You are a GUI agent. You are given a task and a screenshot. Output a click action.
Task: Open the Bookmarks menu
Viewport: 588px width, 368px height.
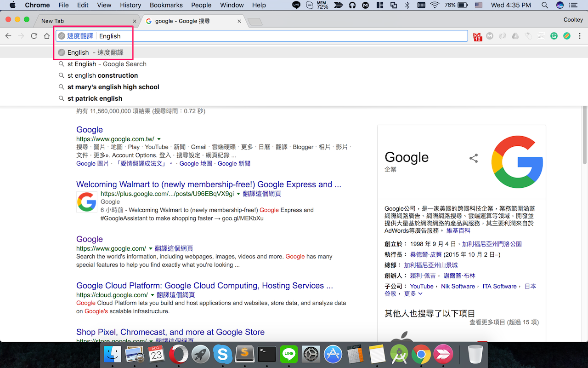(x=166, y=5)
